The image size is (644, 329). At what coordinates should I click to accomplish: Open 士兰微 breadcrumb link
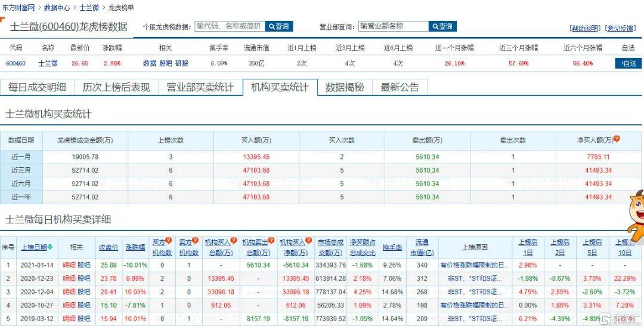pyautogui.click(x=89, y=7)
